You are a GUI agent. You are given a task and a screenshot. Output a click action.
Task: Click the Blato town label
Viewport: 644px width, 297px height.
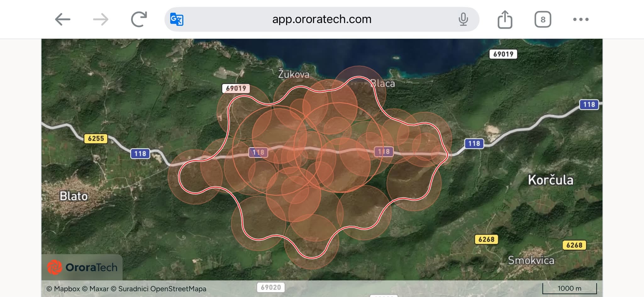pyautogui.click(x=74, y=196)
